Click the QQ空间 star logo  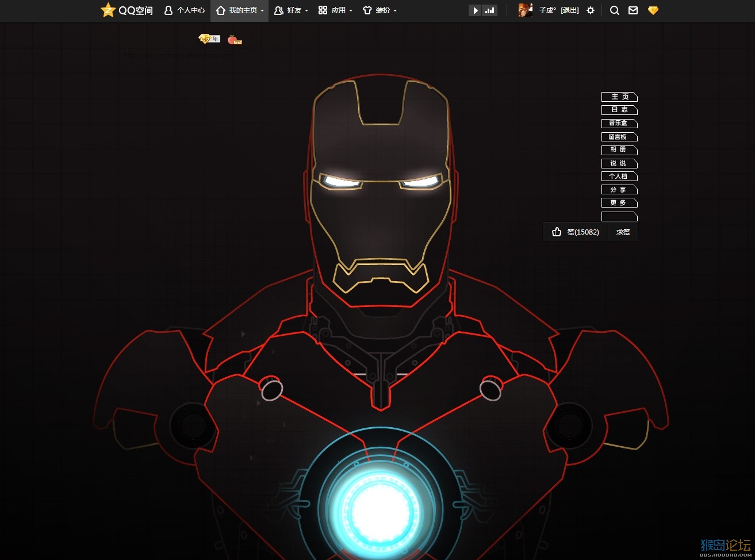127,10
